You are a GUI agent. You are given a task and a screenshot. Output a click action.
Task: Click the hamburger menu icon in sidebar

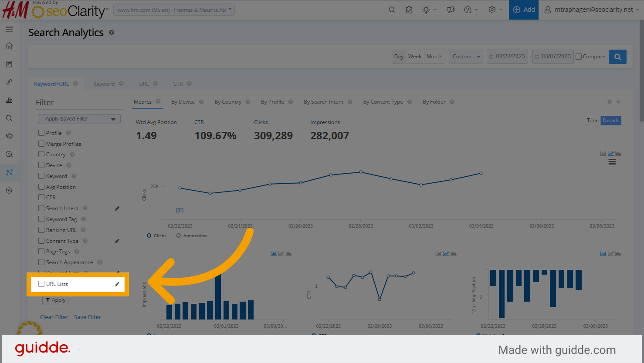point(9,30)
